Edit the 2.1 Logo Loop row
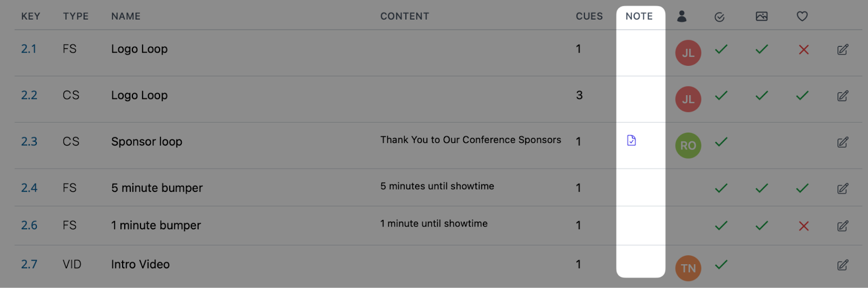Screen dimensions: 868x288 coord(843,49)
